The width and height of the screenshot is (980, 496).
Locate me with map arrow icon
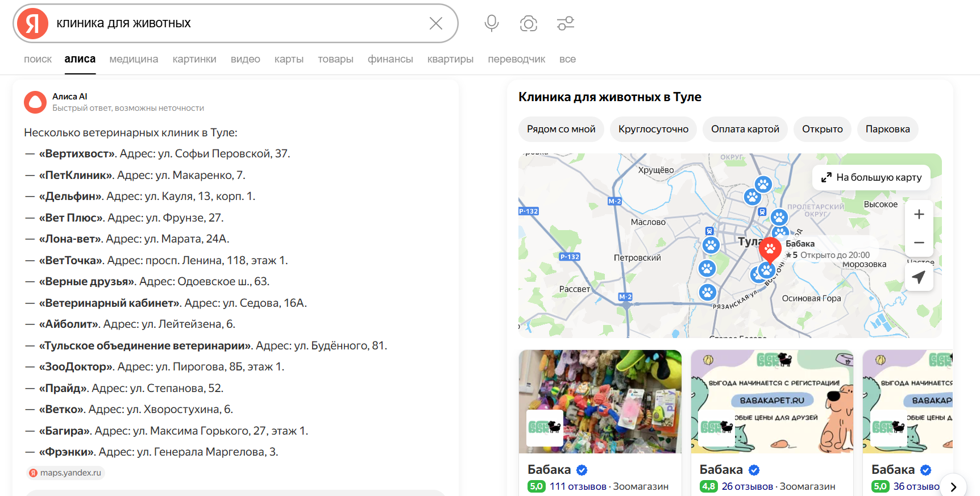919,277
